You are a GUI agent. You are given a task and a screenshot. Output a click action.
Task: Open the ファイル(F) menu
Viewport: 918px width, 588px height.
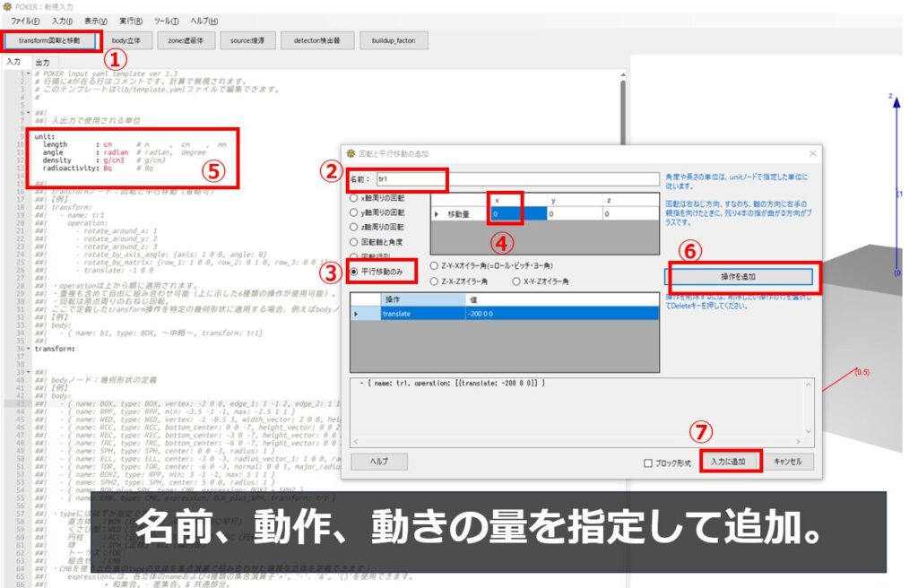tap(24, 22)
